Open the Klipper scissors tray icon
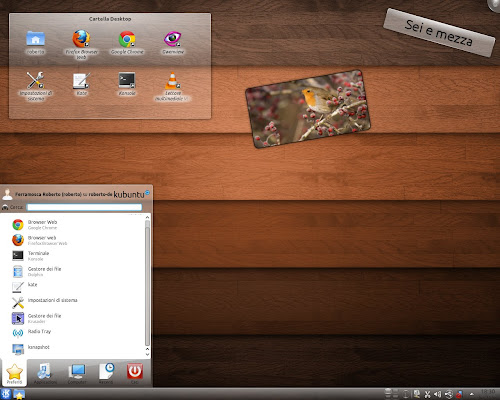Image resolution: width=500 pixels, height=400 pixels. 427,394
